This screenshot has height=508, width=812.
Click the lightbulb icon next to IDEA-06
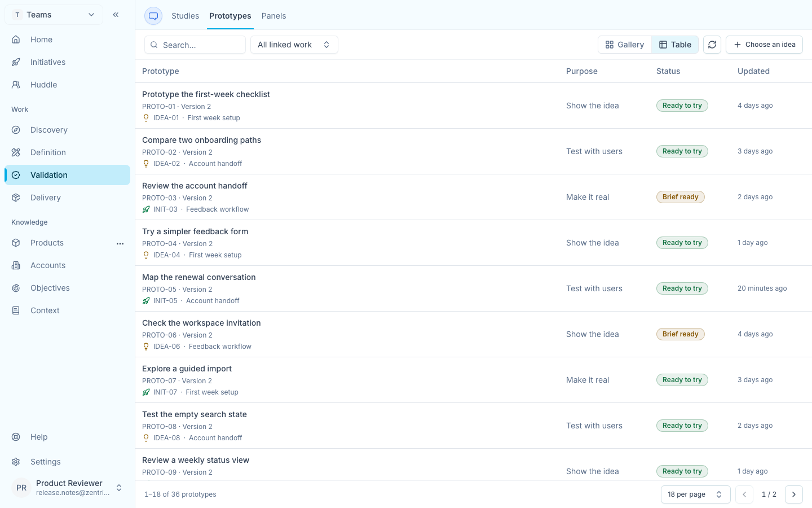pyautogui.click(x=146, y=347)
